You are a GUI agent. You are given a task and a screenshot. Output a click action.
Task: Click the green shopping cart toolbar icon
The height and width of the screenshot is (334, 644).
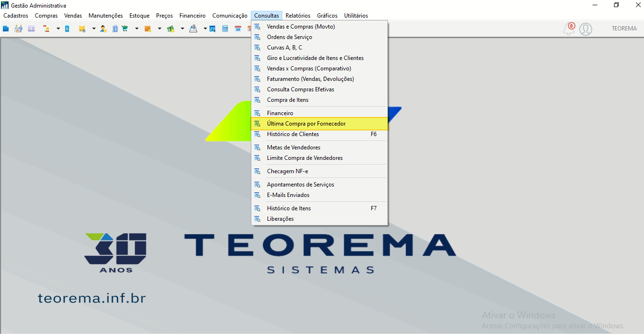click(x=125, y=29)
